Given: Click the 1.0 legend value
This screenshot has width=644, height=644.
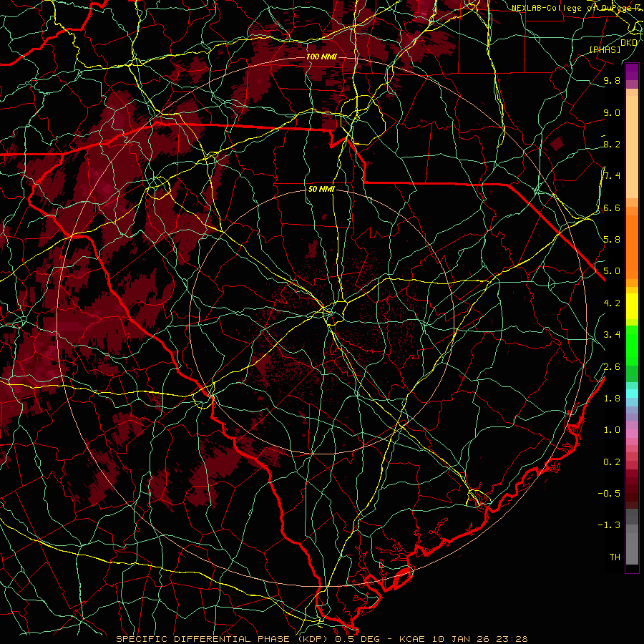Looking at the screenshot, I should pyautogui.click(x=612, y=430).
